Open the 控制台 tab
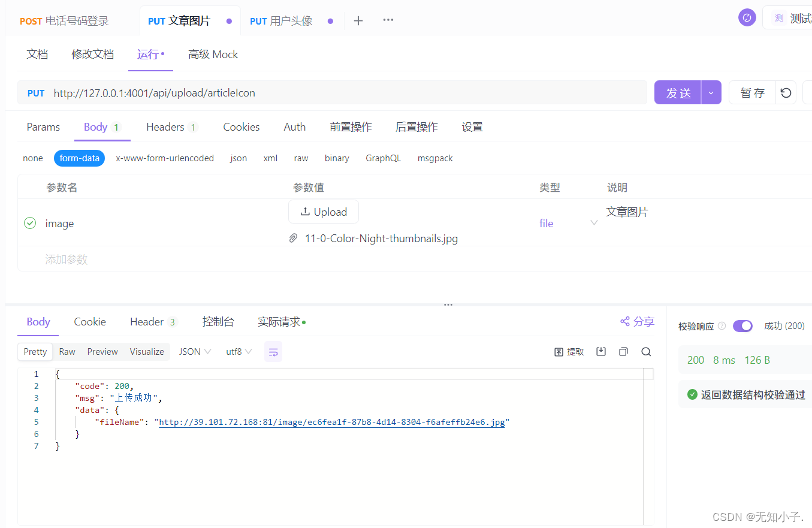Image resolution: width=812 pixels, height=528 pixels. pyautogui.click(x=218, y=322)
